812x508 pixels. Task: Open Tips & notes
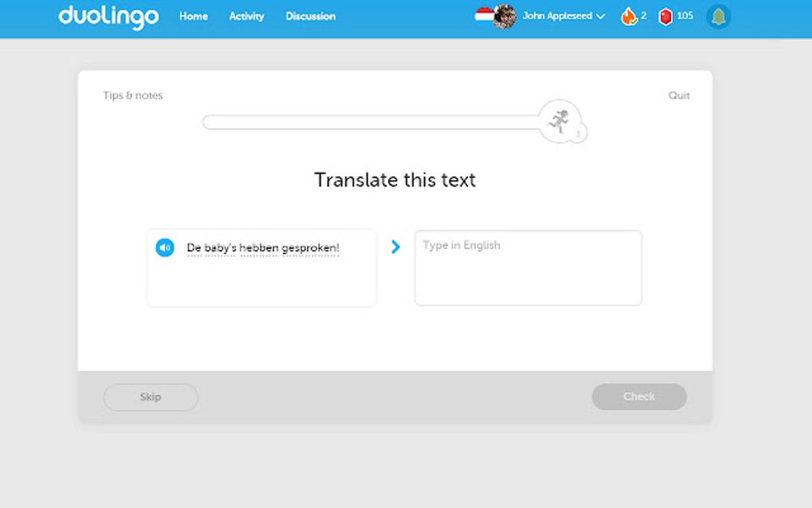tap(133, 95)
